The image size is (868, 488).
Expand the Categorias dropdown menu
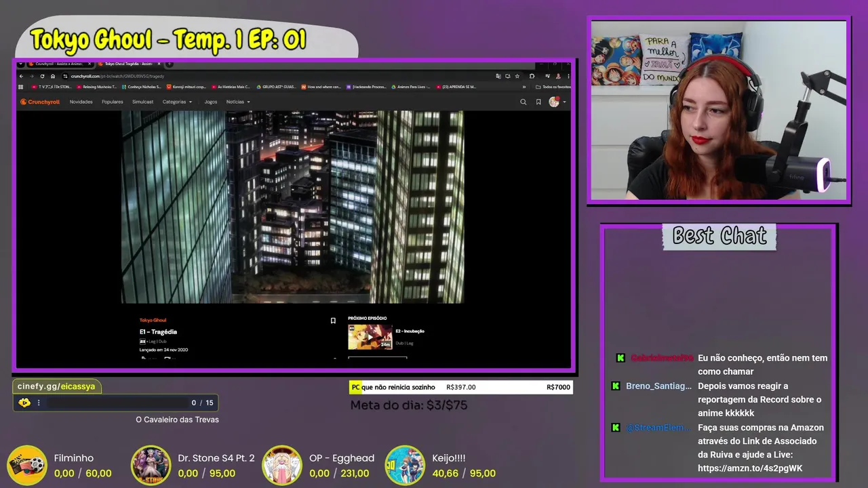coord(177,102)
